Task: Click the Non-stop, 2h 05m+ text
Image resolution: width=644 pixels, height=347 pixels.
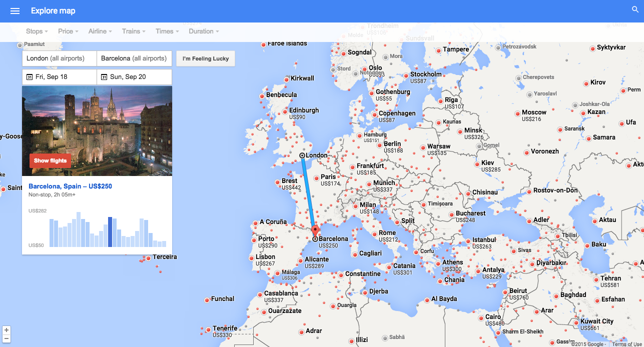Action: click(x=52, y=194)
